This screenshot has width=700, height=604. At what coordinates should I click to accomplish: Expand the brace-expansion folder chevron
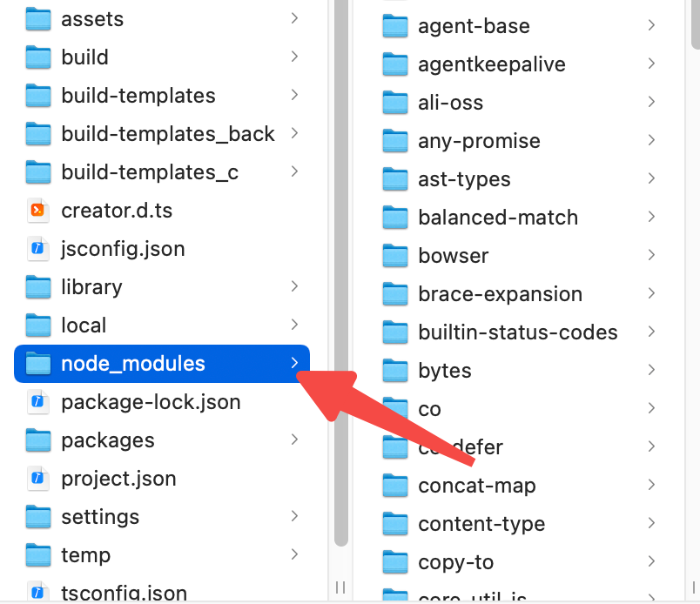[651, 293]
